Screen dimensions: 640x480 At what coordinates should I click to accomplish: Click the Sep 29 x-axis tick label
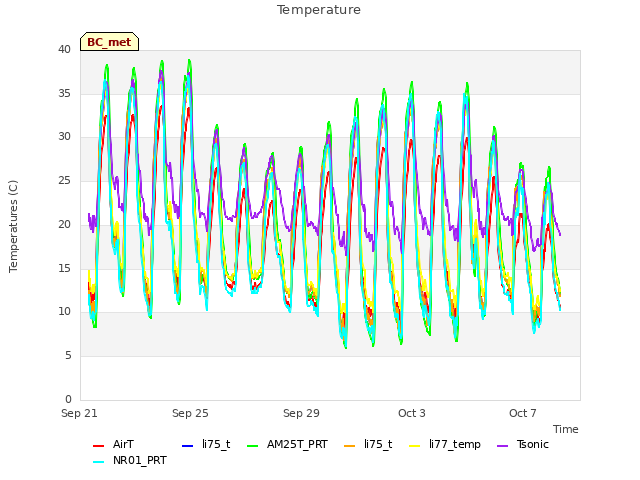pyautogui.click(x=301, y=413)
